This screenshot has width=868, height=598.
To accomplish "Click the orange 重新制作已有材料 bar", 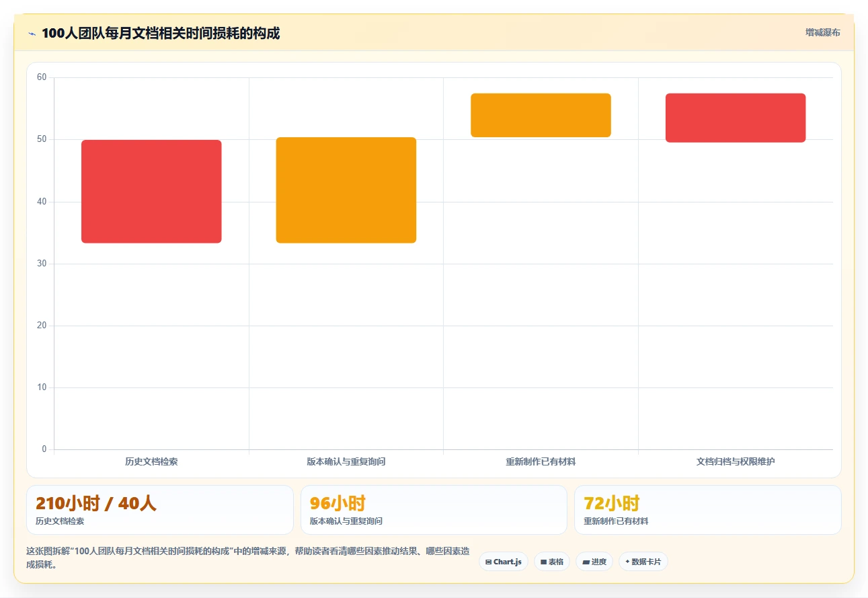I will (541, 115).
